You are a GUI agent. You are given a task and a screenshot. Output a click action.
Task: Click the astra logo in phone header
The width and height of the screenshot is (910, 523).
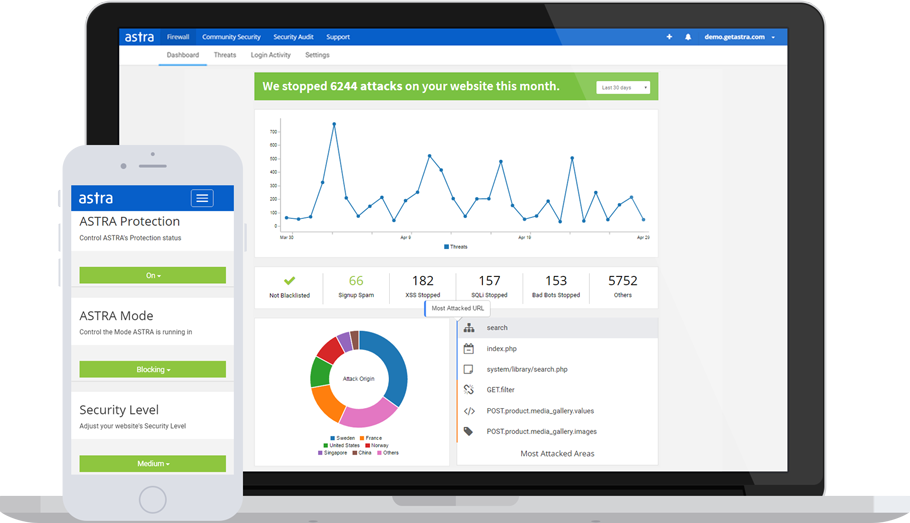point(96,199)
